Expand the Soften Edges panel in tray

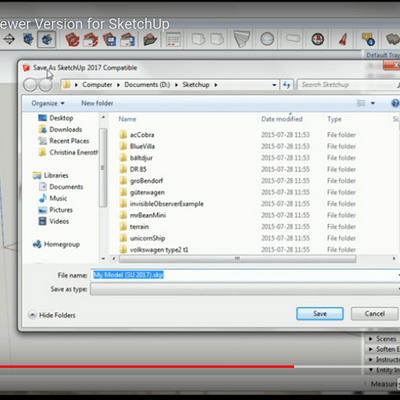click(371, 349)
